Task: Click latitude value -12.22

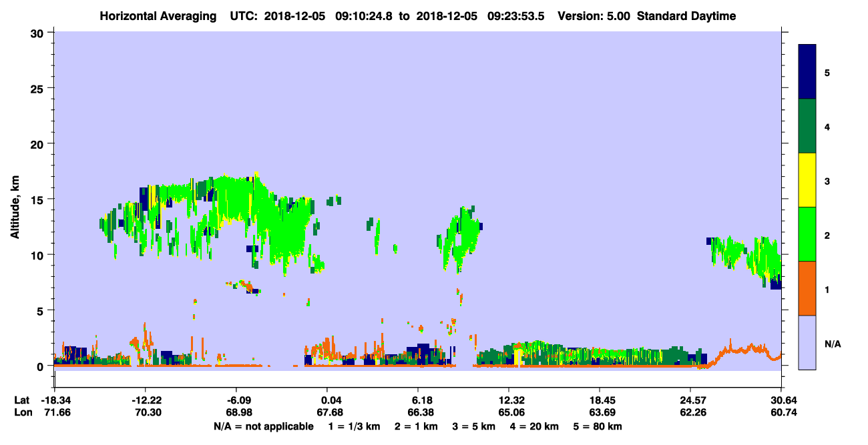Action: point(146,400)
